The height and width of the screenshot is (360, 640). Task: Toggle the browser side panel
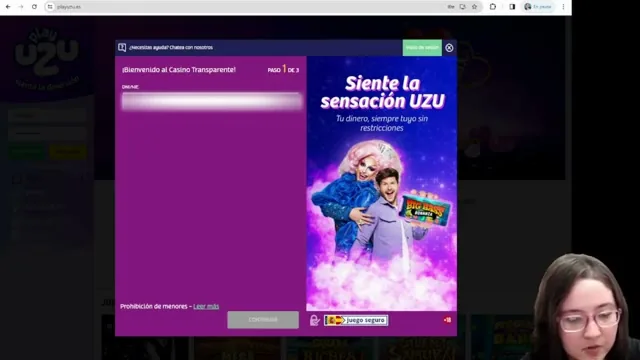click(x=512, y=7)
